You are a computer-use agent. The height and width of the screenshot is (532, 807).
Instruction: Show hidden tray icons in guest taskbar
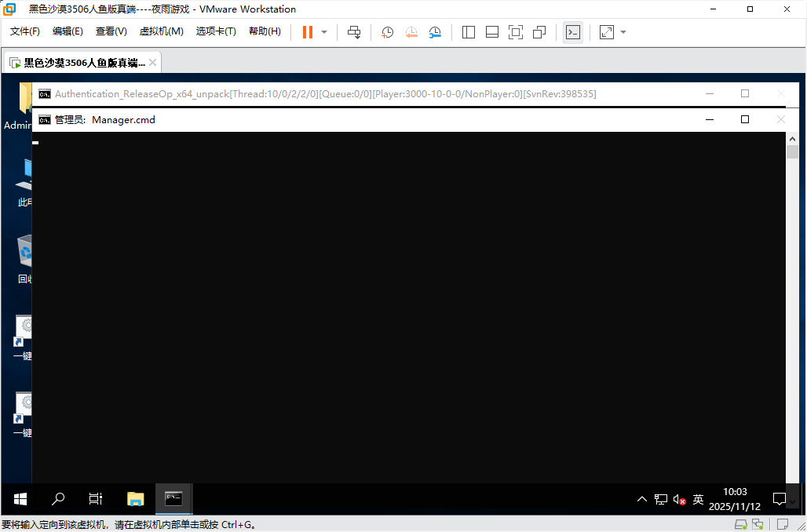[x=641, y=499]
